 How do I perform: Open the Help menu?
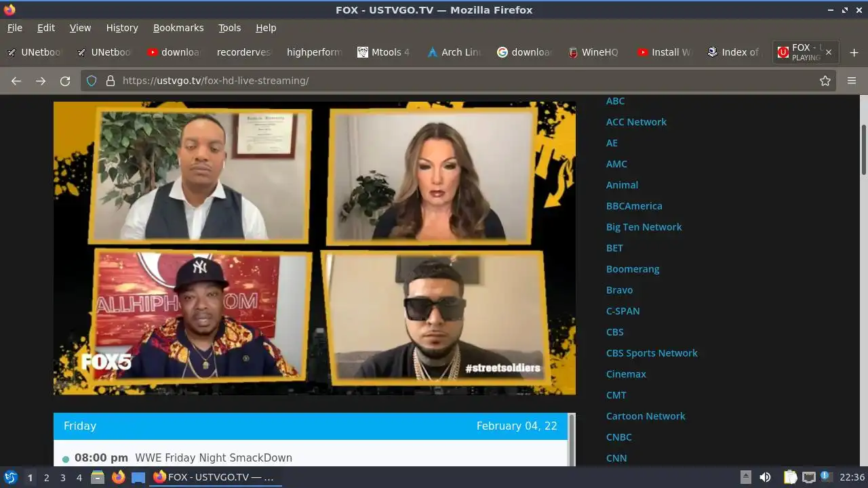266,28
